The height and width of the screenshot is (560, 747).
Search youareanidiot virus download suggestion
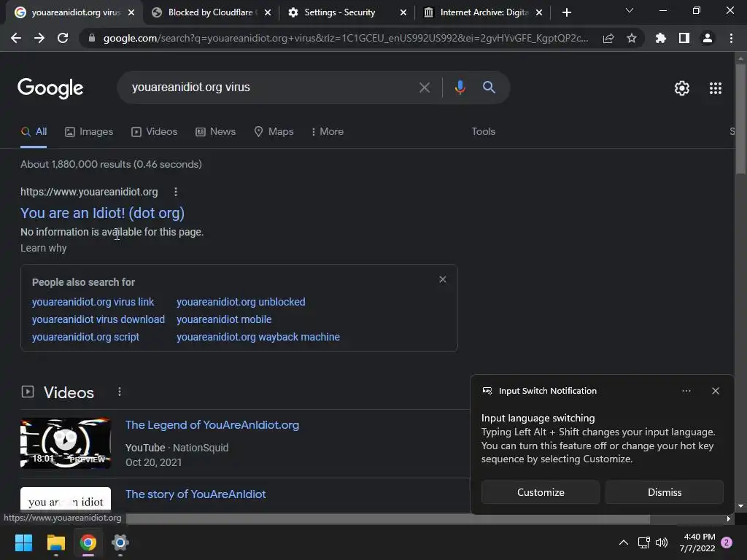(98, 319)
